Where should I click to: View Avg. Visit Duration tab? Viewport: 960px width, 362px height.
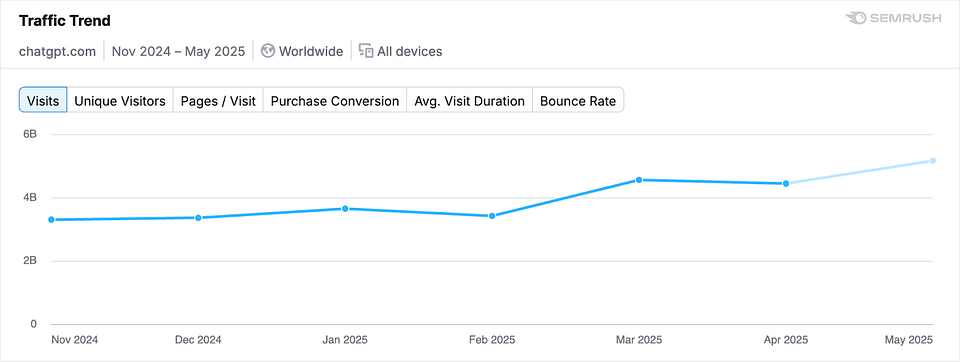point(470,100)
